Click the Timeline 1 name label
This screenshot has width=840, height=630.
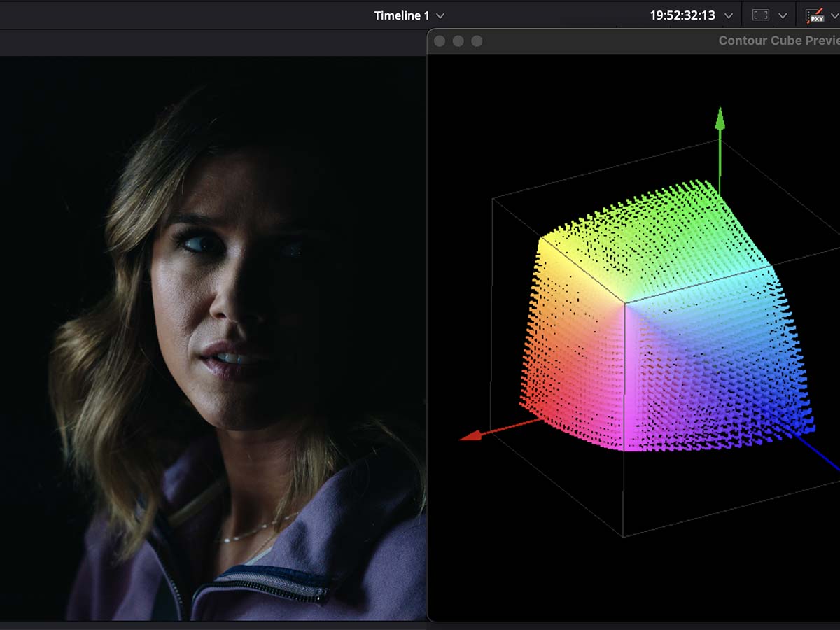(401, 15)
